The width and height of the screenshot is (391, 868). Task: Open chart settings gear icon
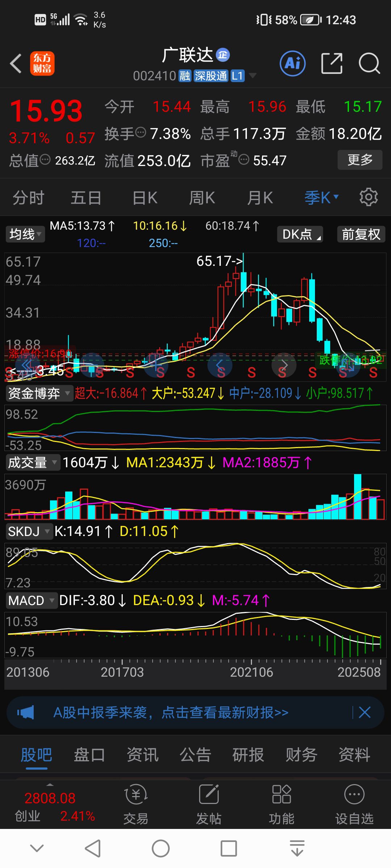(x=369, y=197)
